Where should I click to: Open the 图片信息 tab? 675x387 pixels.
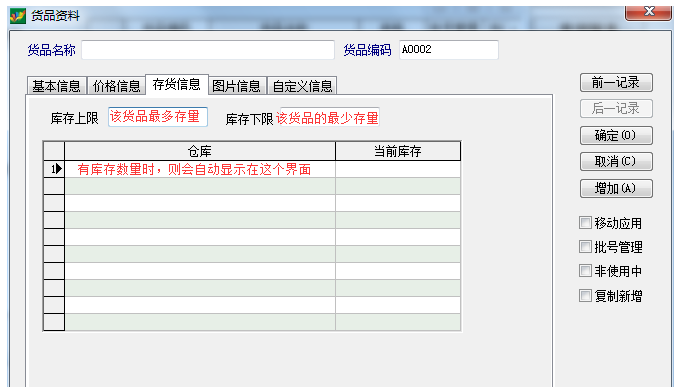point(237,86)
